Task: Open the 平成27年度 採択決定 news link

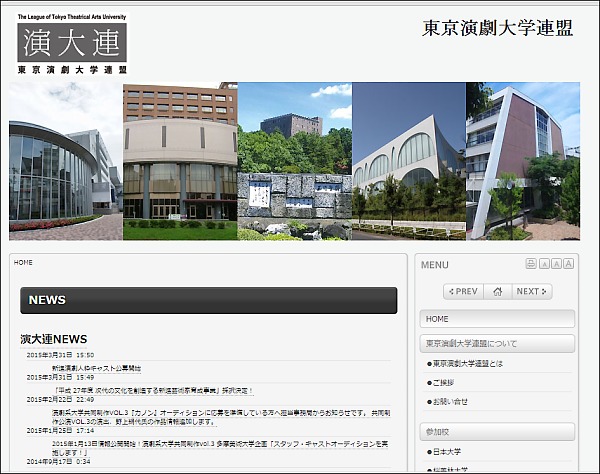Action: pos(154,391)
